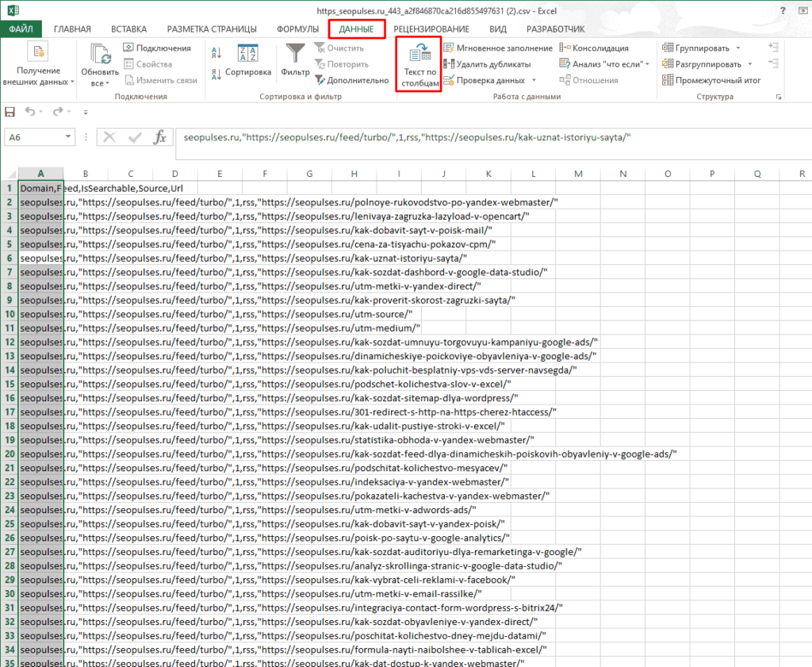
Task: Click the formula bar cancel X icon
Action: [x=109, y=137]
